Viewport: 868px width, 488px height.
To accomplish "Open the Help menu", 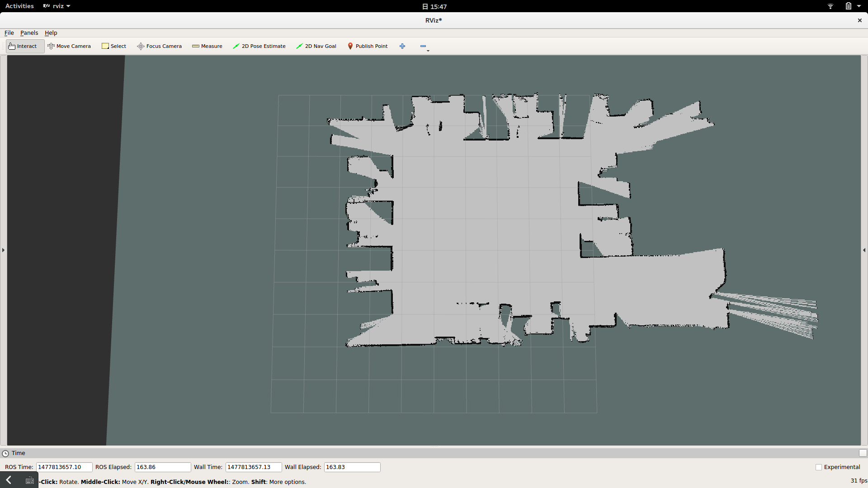I will 51,33.
